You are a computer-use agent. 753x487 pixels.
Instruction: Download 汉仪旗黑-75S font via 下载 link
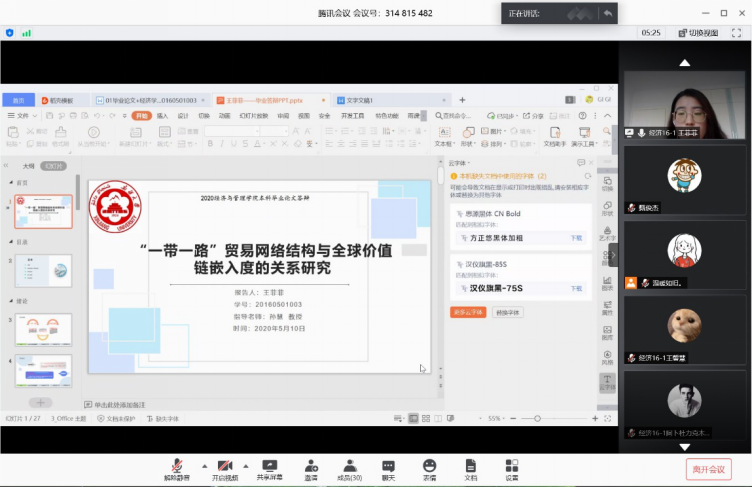pos(576,289)
